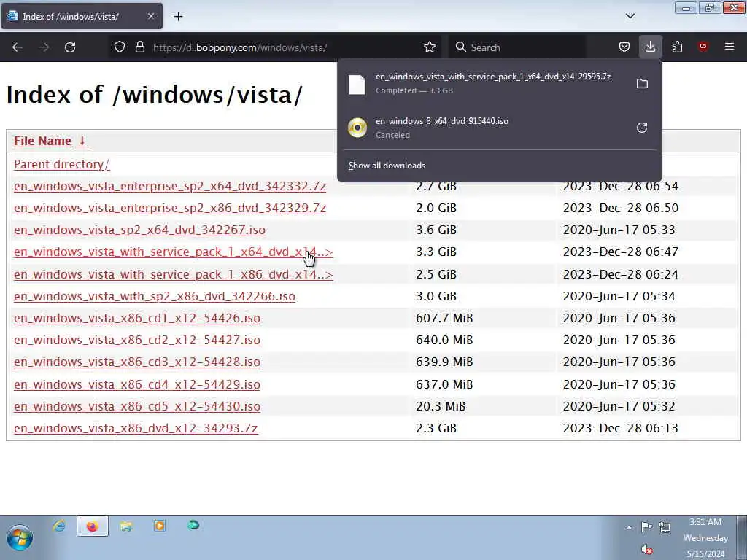Viewport: 747px width, 560px height.
Task: Open the teal round app on the taskbar
Action: (193, 525)
